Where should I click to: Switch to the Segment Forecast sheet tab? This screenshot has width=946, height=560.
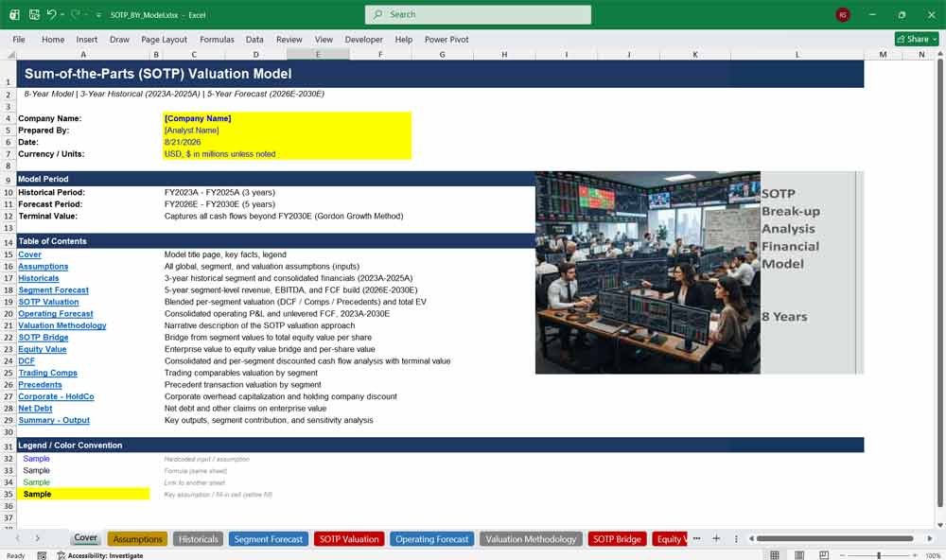[x=269, y=539]
